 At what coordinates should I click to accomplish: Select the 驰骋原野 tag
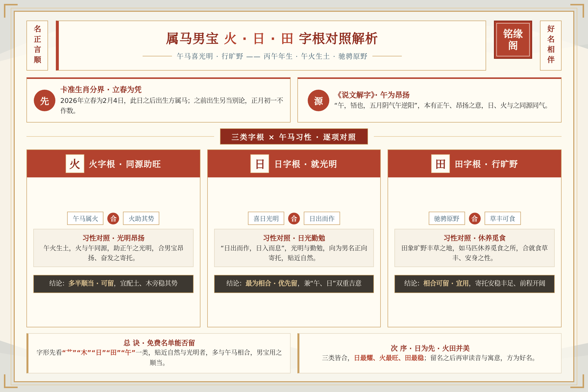pyautogui.click(x=447, y=219)
